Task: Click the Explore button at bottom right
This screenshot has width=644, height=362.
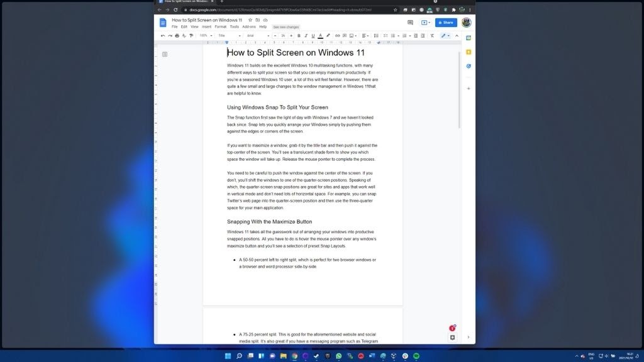Action: (x=452, y=337)
